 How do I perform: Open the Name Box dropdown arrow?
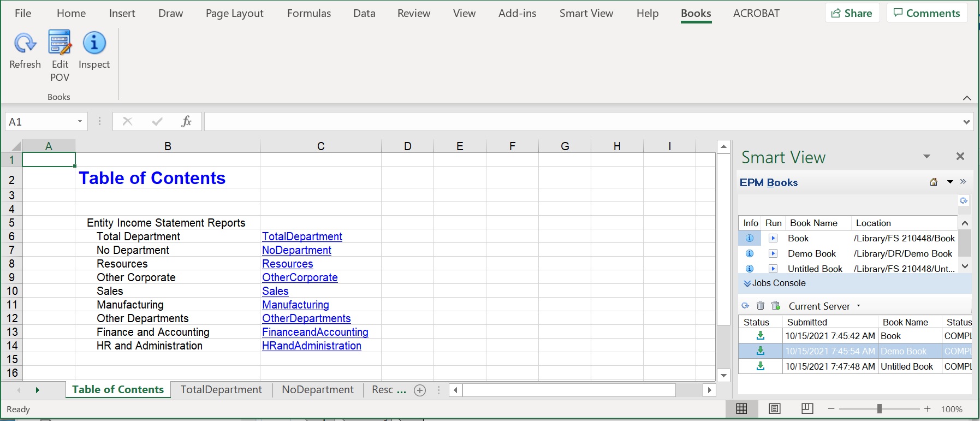tap(80, 122)
